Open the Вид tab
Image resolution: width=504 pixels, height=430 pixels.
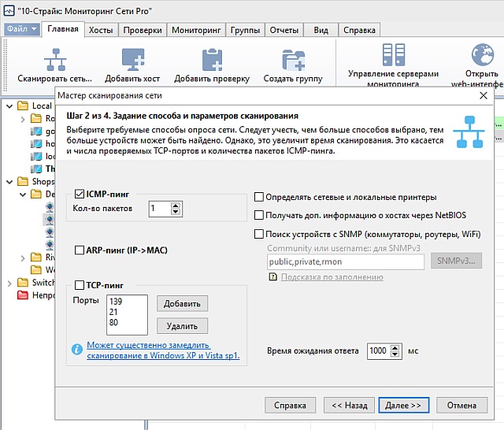pyautogui.click(x=321, y=30)
